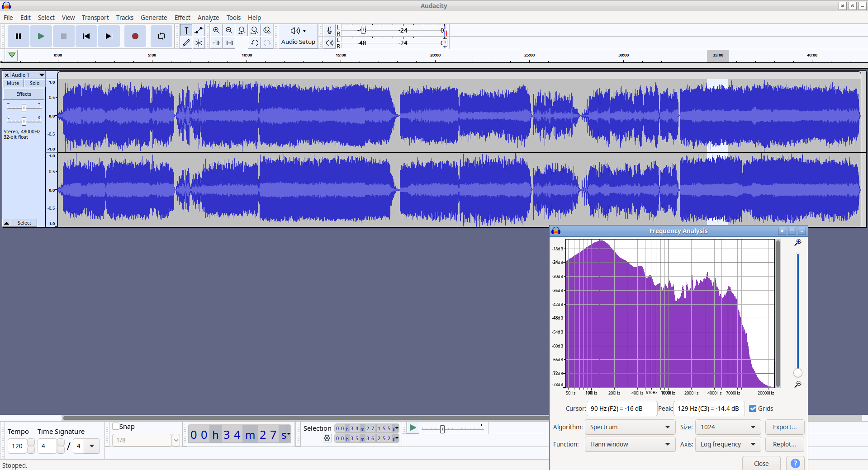Click the speaker playback meter icon
The width and height of the screenshot is (868, 470).
(330, 43)
